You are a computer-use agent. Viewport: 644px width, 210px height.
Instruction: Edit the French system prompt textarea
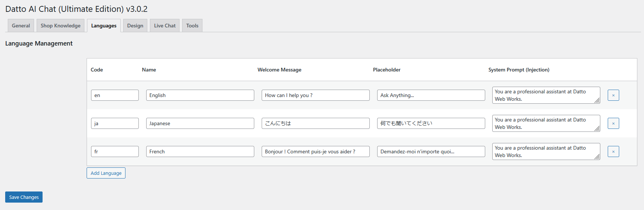[x=544, y=151]
